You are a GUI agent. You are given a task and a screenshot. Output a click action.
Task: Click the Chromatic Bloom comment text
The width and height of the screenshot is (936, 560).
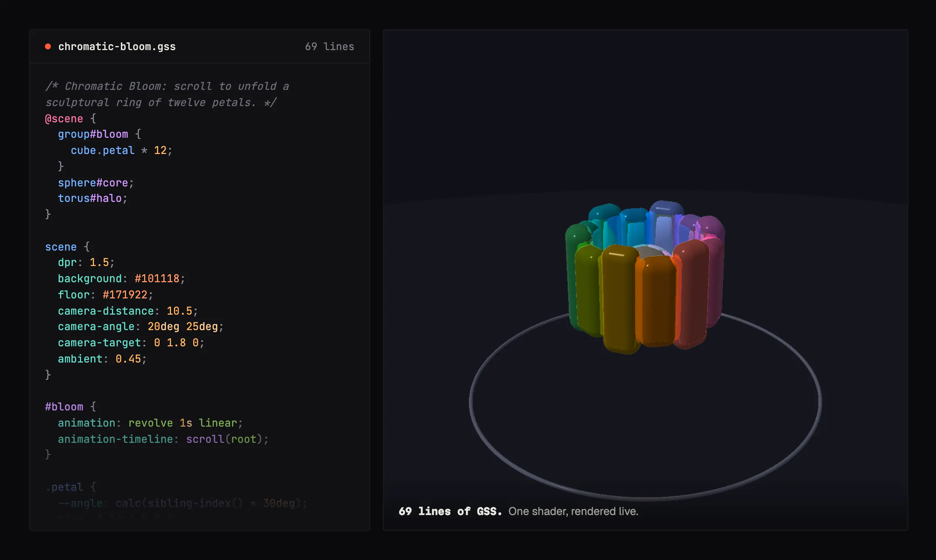(167, 94)
